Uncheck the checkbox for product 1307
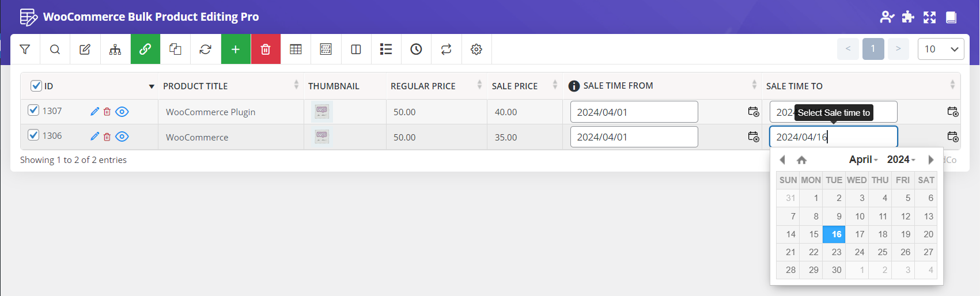Screen dimensions: 980x296 point(33,110)
